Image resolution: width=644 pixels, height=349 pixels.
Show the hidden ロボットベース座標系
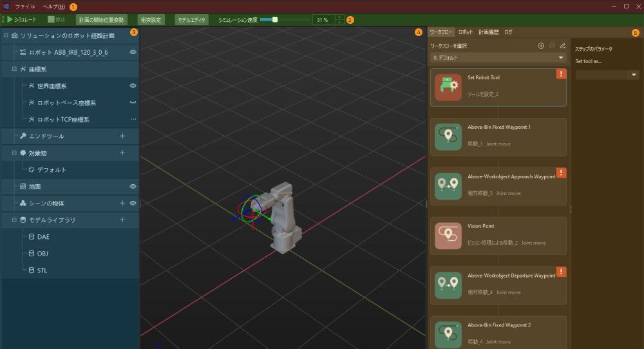point(133,102)
